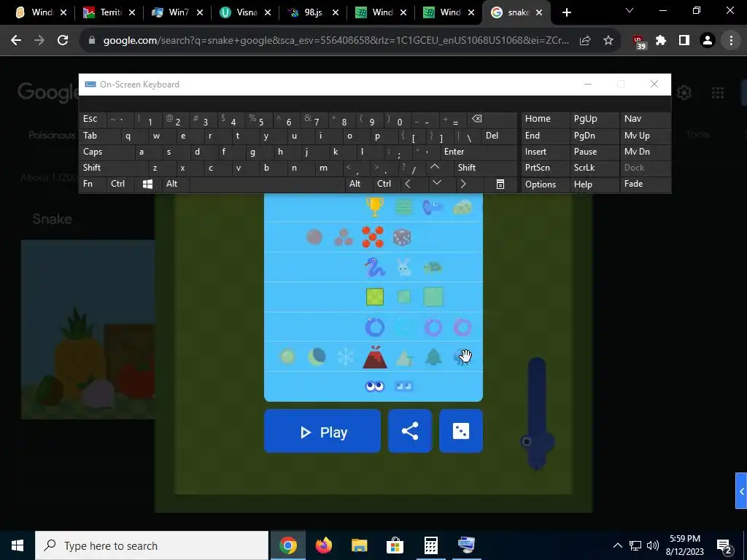Toggle the right Ctrl key on keyboard
The width and height of the screenshot is (747, 560).
387,184
